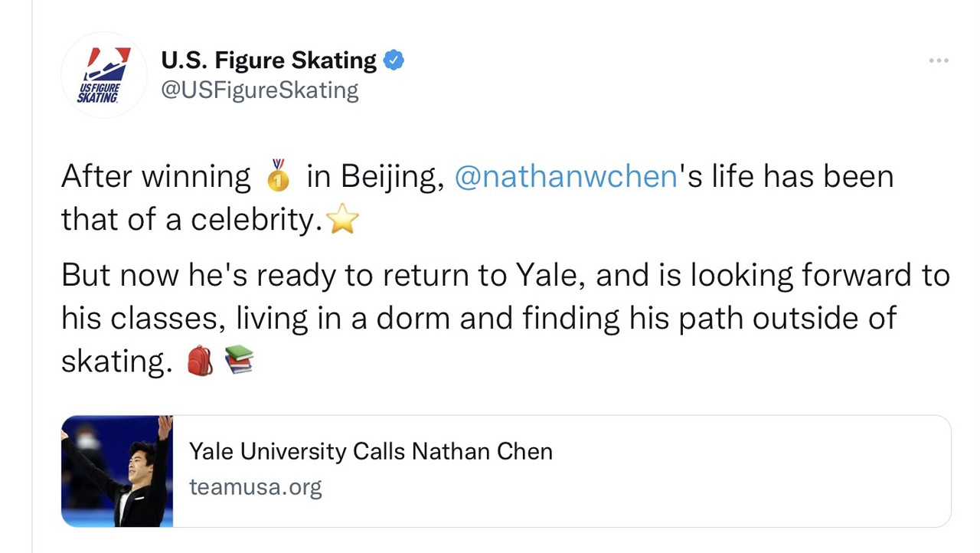
Task: Click the tweet text 'After winning'
Action: [155, 176]
